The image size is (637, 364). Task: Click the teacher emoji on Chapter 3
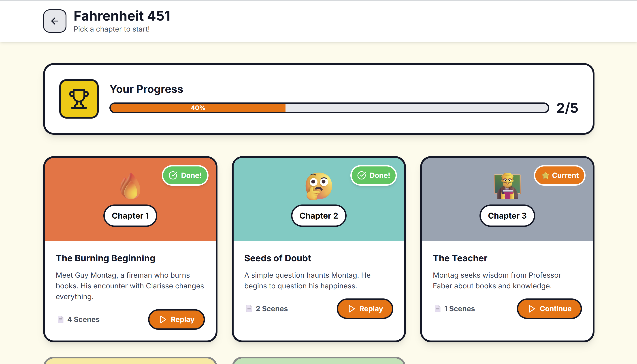[x=507, y=186]
